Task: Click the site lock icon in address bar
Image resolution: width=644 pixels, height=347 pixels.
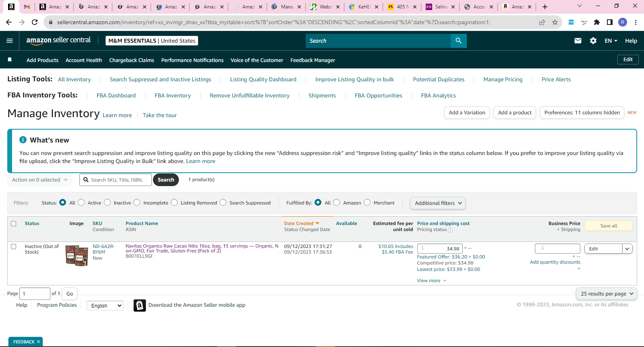Action: (x=51, y=22)
